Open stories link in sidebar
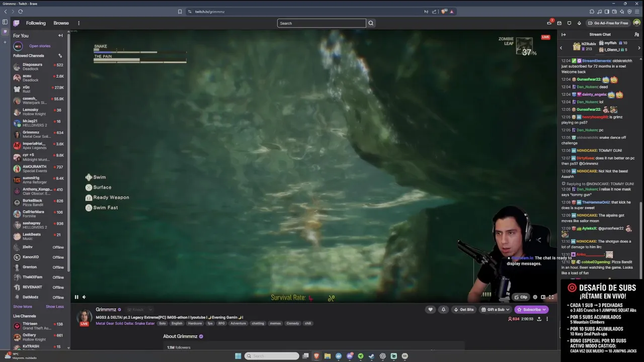The image size is (644, 362). coord(40,46)
